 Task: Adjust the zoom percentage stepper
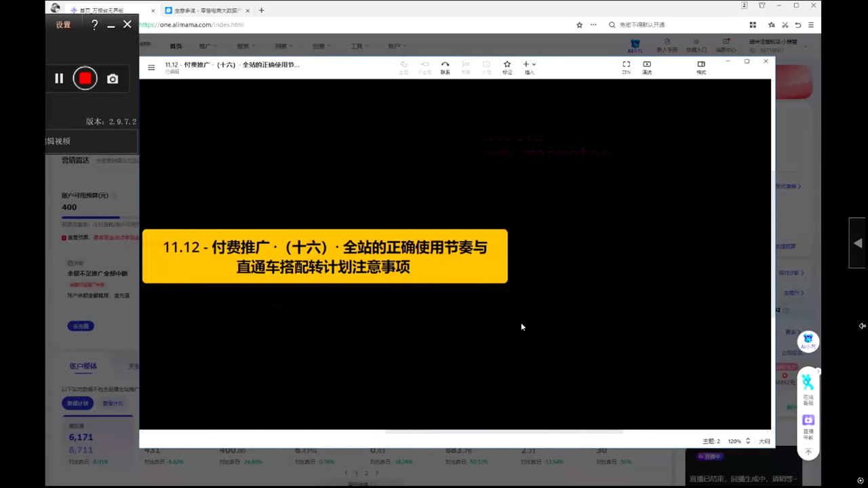pos(748,441)
